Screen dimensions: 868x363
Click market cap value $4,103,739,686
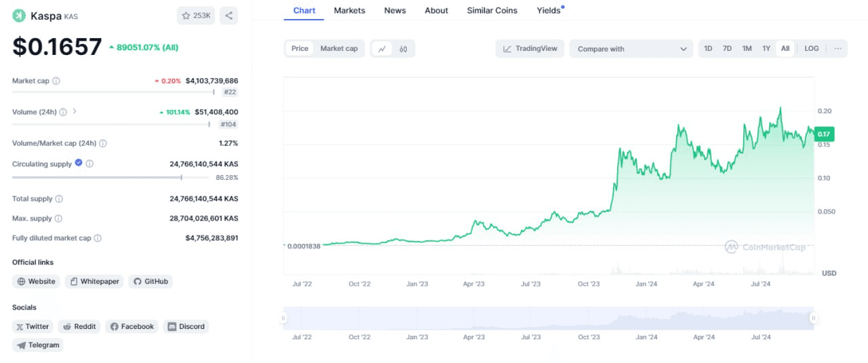[212, 81]
